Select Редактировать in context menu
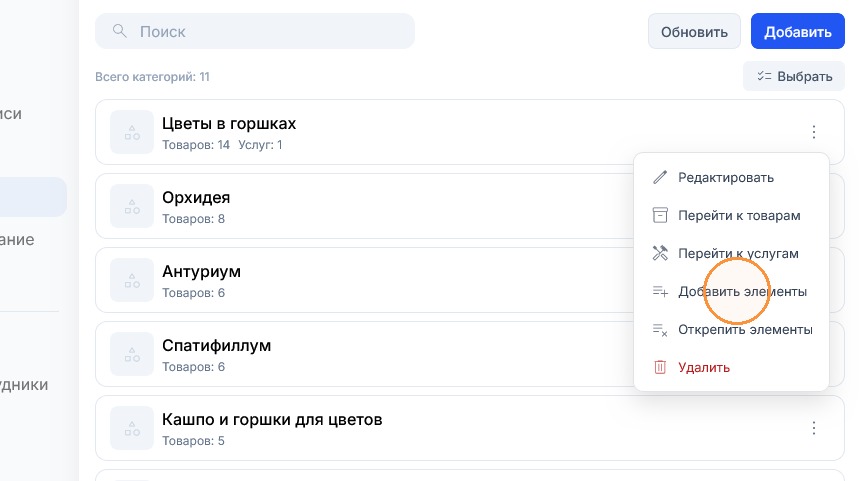The image size is (861, 481). click(x=731, y=177)
